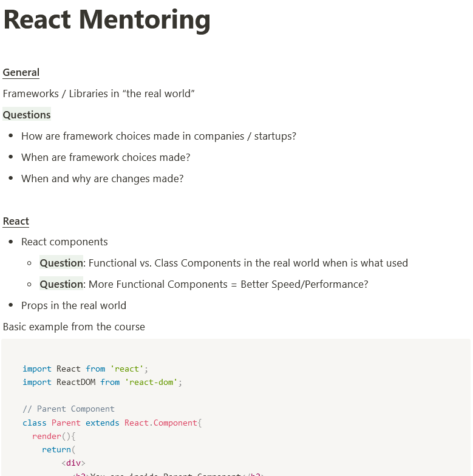Click the Functional vs. Class Components question

pyautogui.click(x=223, y=263)
